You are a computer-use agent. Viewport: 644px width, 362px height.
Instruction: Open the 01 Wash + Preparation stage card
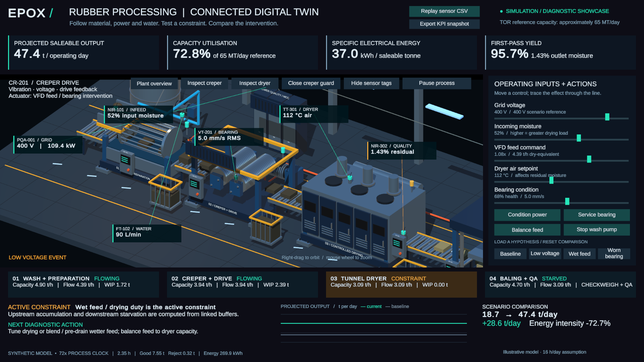point(84,284)
